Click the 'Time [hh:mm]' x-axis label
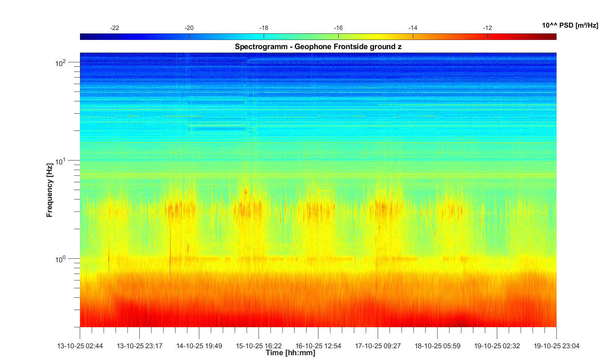Image resolution: width=615 pixels, height=364 pixels. coord(290,353)
